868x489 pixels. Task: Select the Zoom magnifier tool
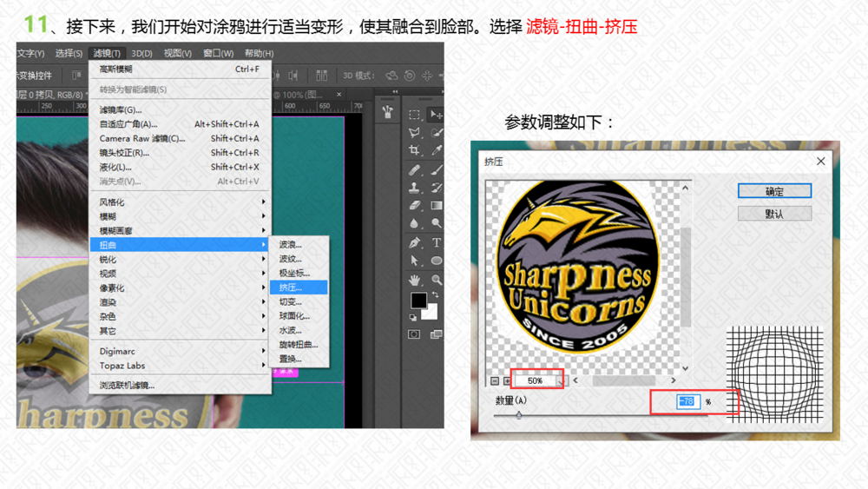coord(437,280)
